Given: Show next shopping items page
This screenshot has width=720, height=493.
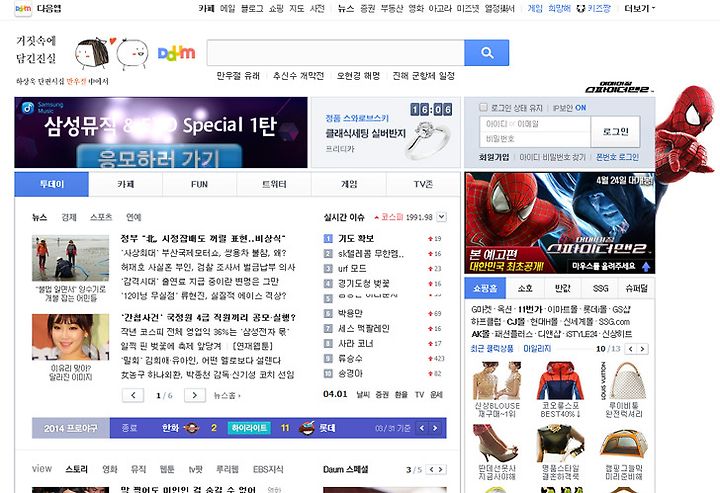Looking at the screenshot, I should point(642,349).
